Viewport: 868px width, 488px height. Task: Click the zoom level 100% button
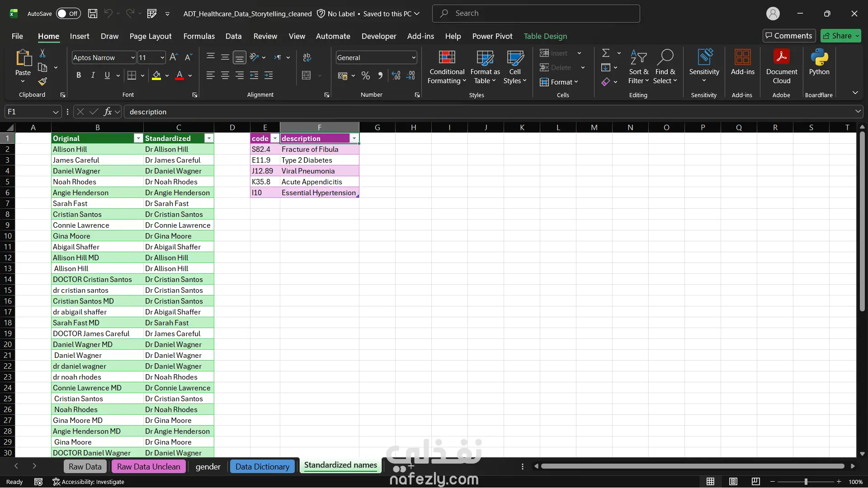(x=855, y=482)
